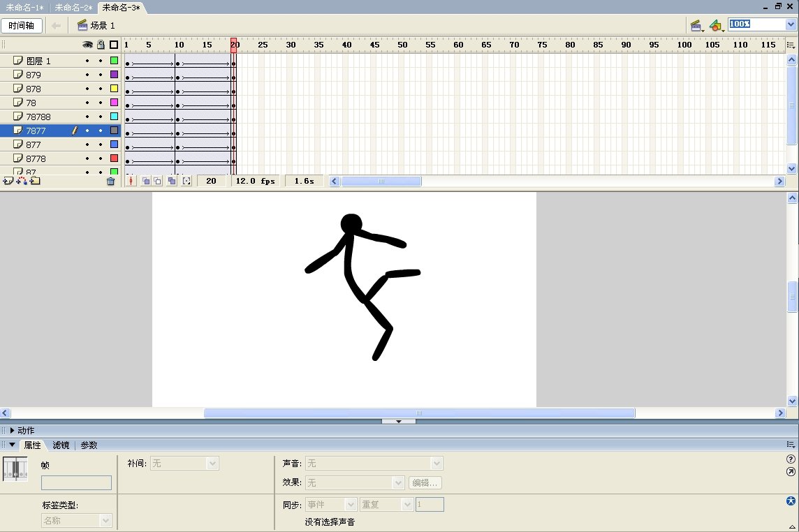Switch to the 滤镜 (Filters) tab

[x=61, y=445]
